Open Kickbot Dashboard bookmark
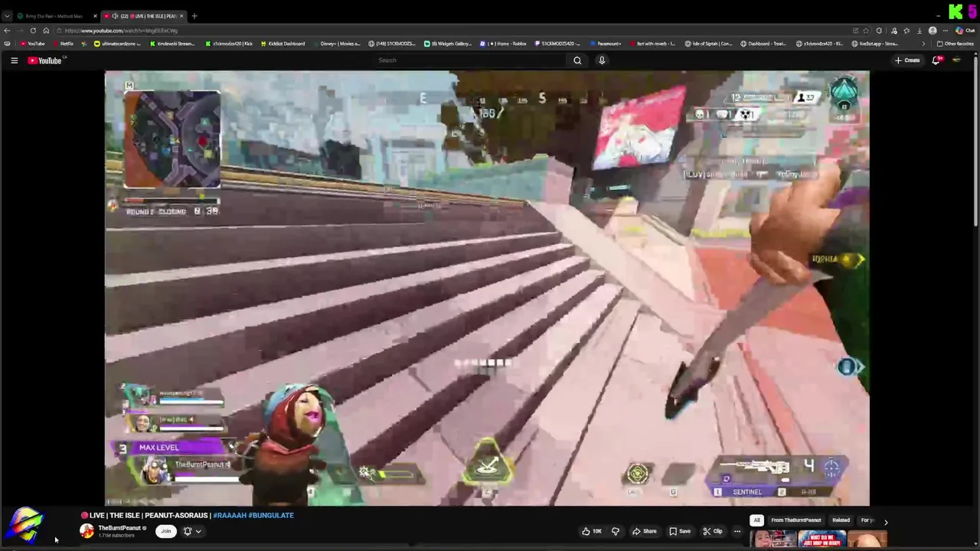Screen dimensions: 980x551 [x=282, y=44]
